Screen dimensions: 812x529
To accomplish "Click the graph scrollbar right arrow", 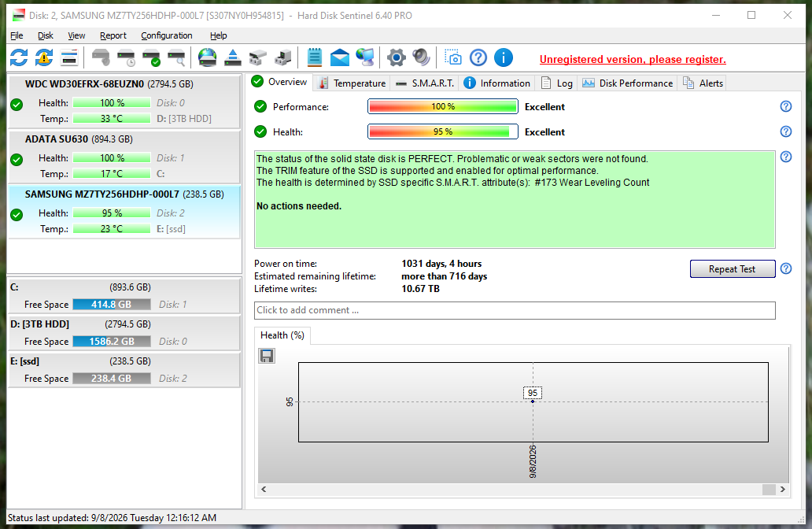I will tap(782, 489).
